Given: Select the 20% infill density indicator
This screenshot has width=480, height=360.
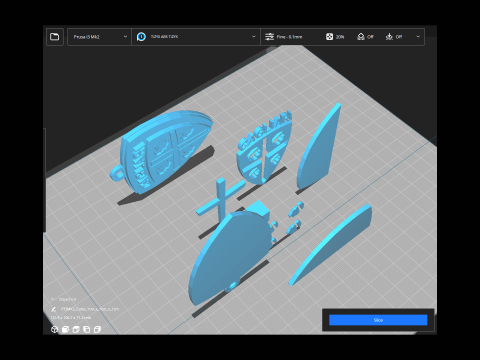Looking at the screenshot, I should pos(340,37).
